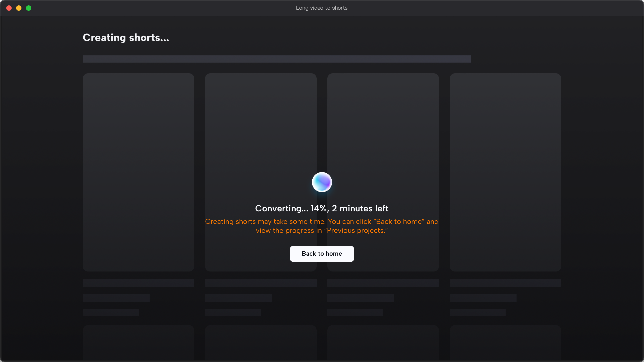Click the spinning AI conversion indicator icon
Viewport: 644px width, 362px height.
click(x=322, y=182)
